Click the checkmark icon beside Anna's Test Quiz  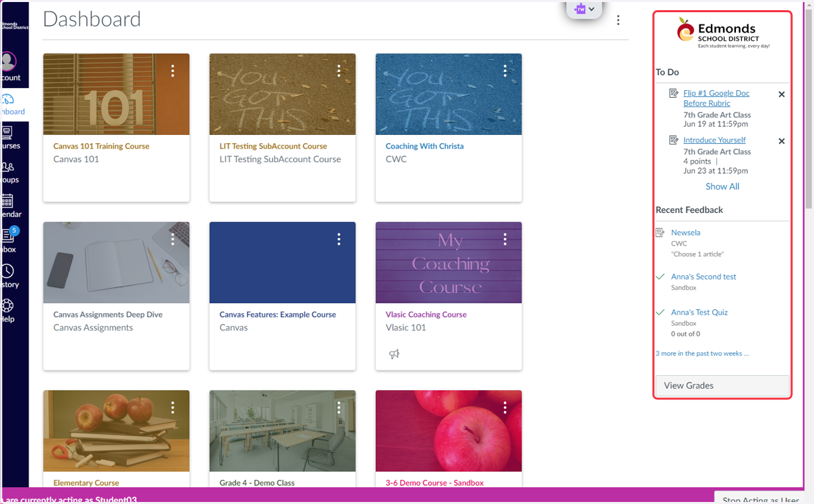(660, 312)
